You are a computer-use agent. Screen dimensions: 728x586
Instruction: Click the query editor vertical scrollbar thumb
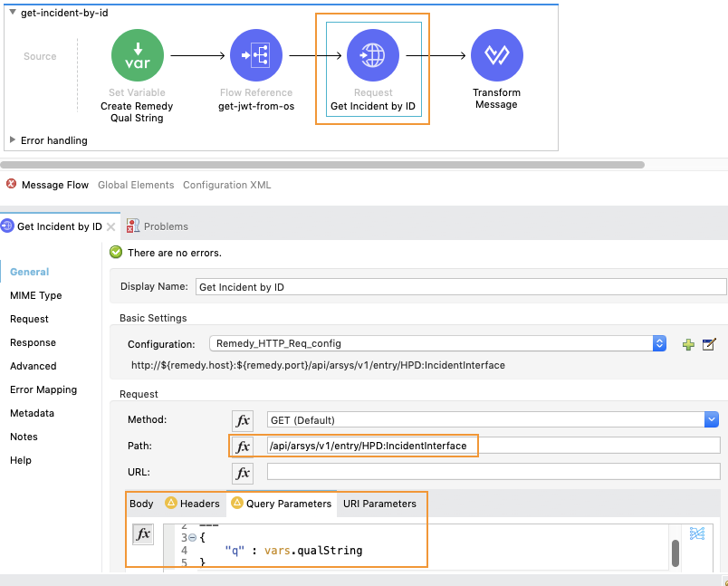click(x=675, y=553)
